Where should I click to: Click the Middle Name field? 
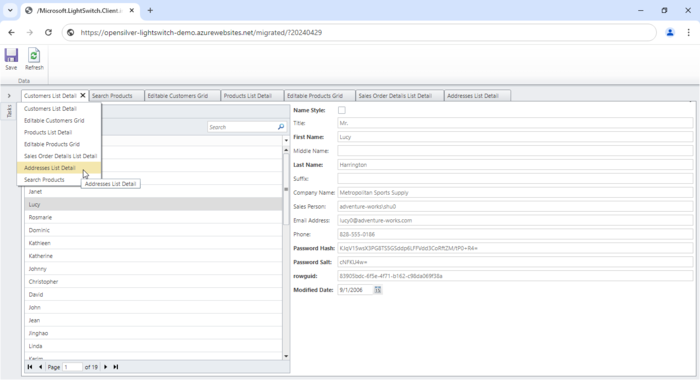click(515, 151)
